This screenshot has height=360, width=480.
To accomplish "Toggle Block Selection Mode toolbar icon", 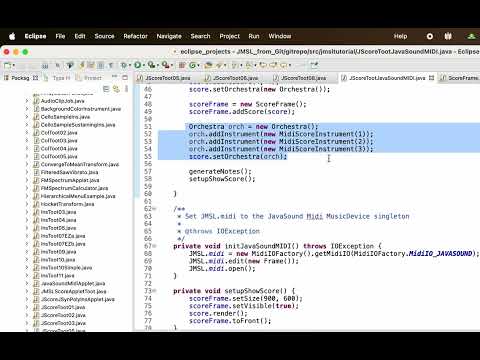I will (100, 65).
